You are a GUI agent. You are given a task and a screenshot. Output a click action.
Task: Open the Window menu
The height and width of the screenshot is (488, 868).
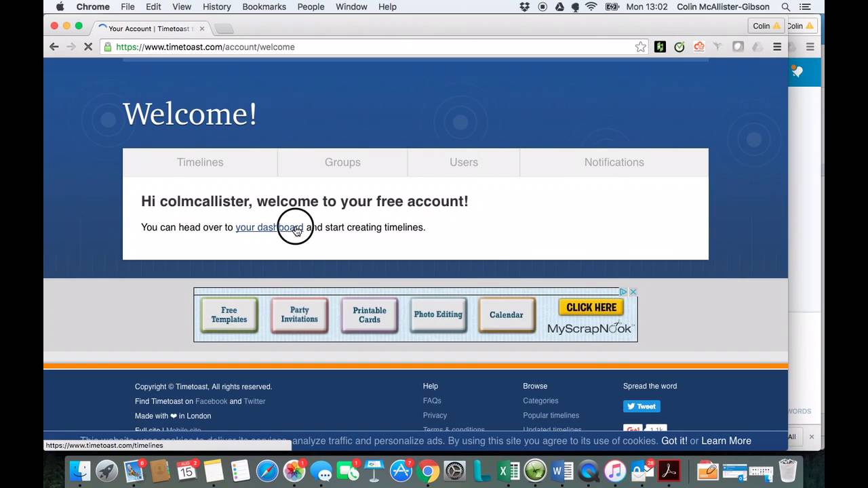[x=351, y=7]
